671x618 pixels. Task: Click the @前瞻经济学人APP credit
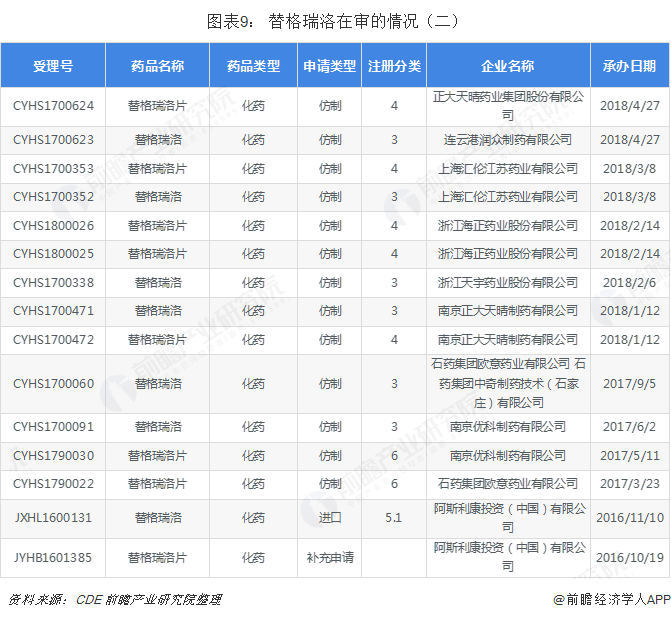tap(612, 600)
